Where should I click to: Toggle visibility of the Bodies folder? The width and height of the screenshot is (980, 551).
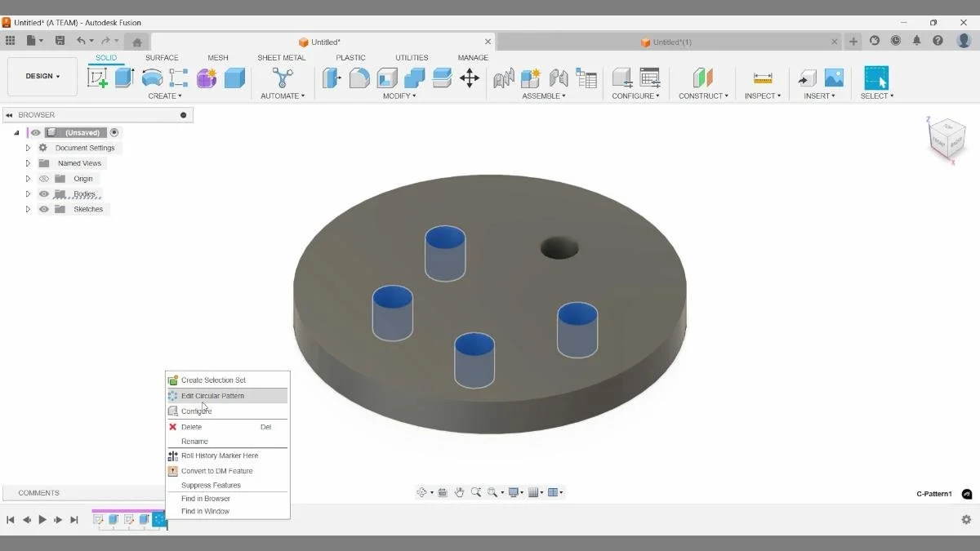click(x=44, y=193)
